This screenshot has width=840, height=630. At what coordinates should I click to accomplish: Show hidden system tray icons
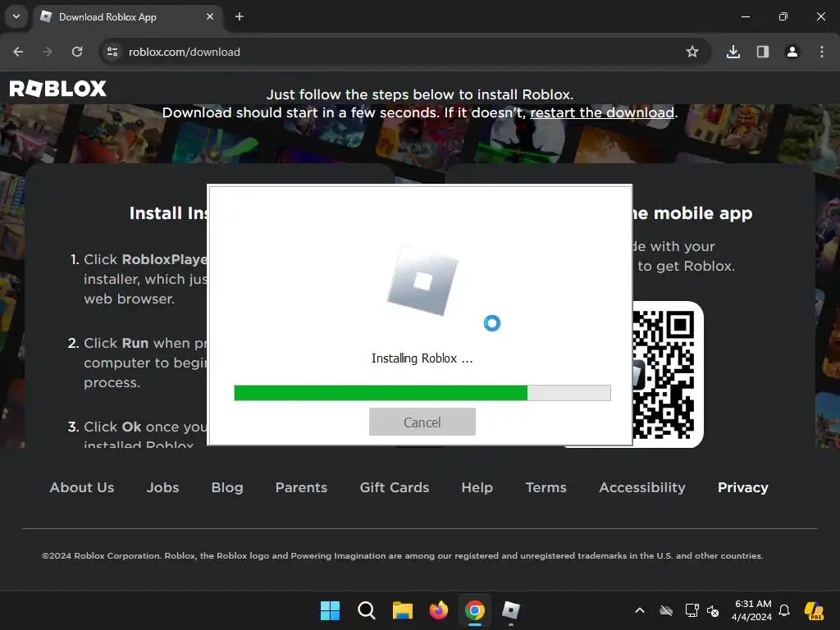[x=640, y=610]
